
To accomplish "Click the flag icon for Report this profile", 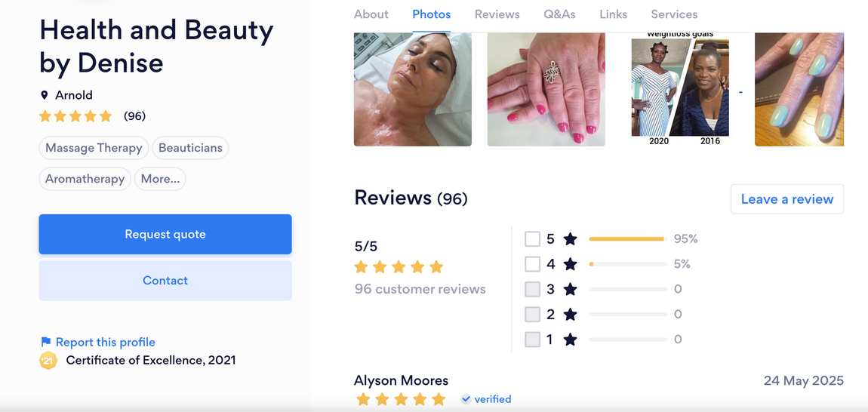I will [x=45, y=342].
